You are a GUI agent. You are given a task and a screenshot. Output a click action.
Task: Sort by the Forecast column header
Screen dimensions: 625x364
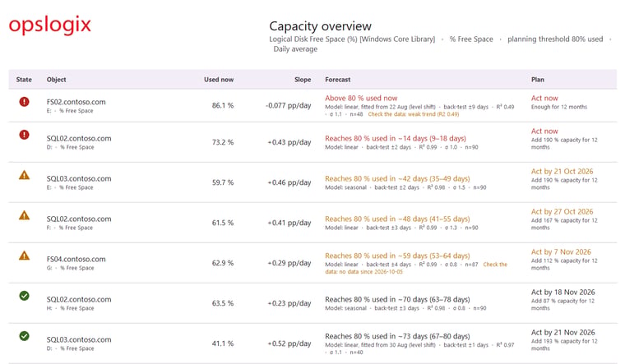pos(338,80)
